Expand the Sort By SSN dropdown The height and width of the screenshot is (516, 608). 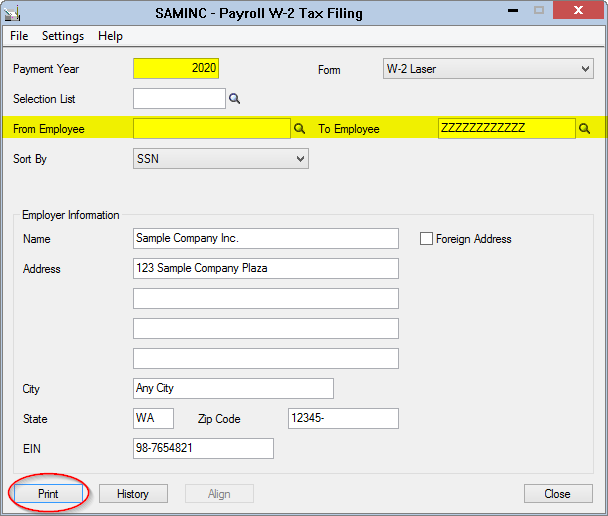click(x=221, y=159)
